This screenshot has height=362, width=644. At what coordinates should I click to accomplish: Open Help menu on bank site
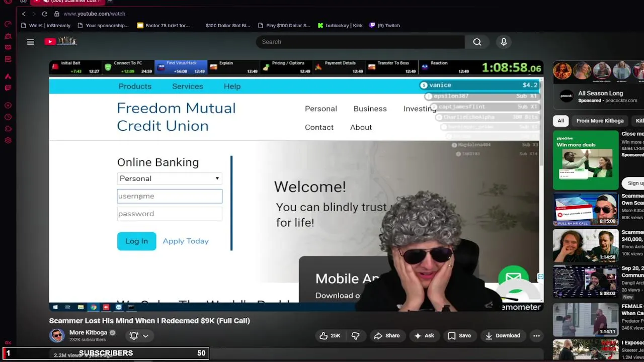click(x=232, y=86)
